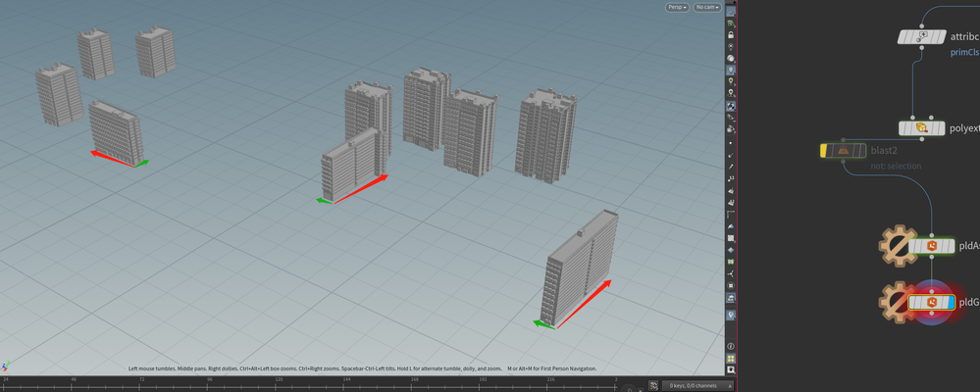Click the branching three-way display icon
This screenshot has height=392, width=980.
pos(731,273)
